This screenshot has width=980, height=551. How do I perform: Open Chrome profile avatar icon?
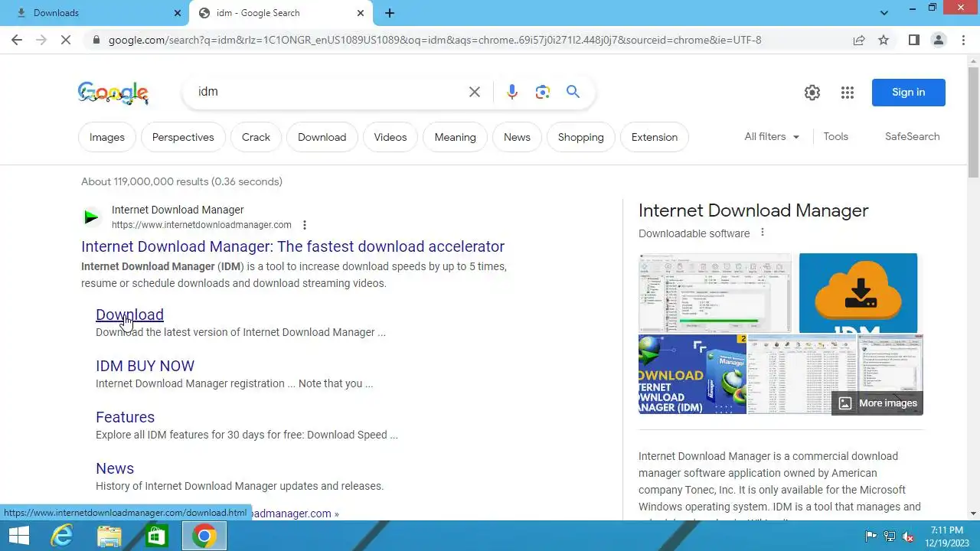(938, 40)
